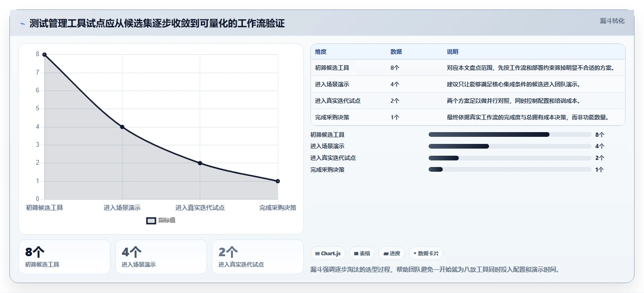
Task: Click the 进入场景演示 table row cell
Action: click(332, 84)
